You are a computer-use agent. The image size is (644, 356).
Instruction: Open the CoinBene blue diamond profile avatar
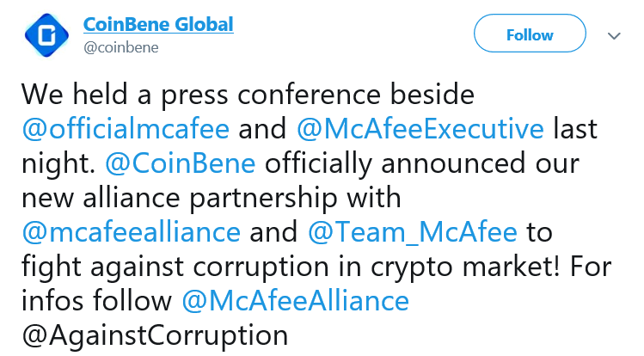pyautogui.click(x=46, y=35)
